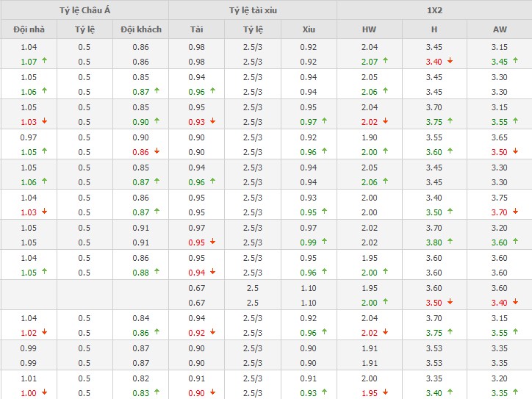Image resolution: width=532 pixels, height=399 pixels.
Task: Click the Đội khách column header
Action: [141, 29]
